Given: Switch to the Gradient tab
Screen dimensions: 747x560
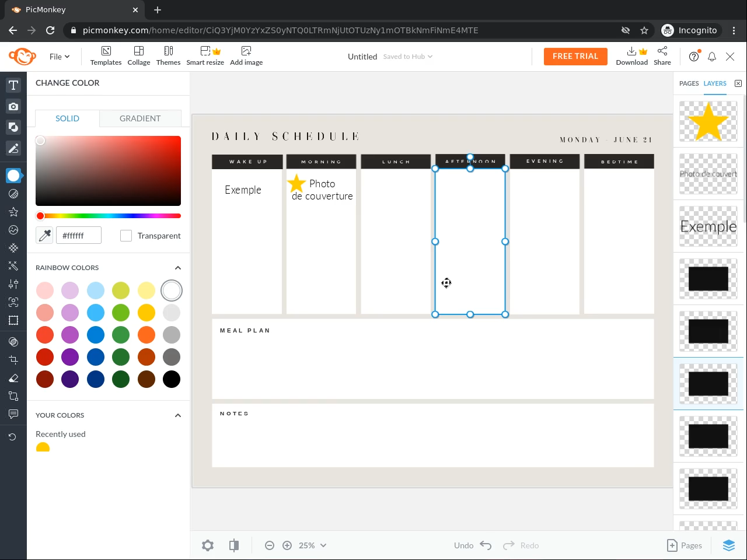Looking at the screenshot, I should coord(140,118).
